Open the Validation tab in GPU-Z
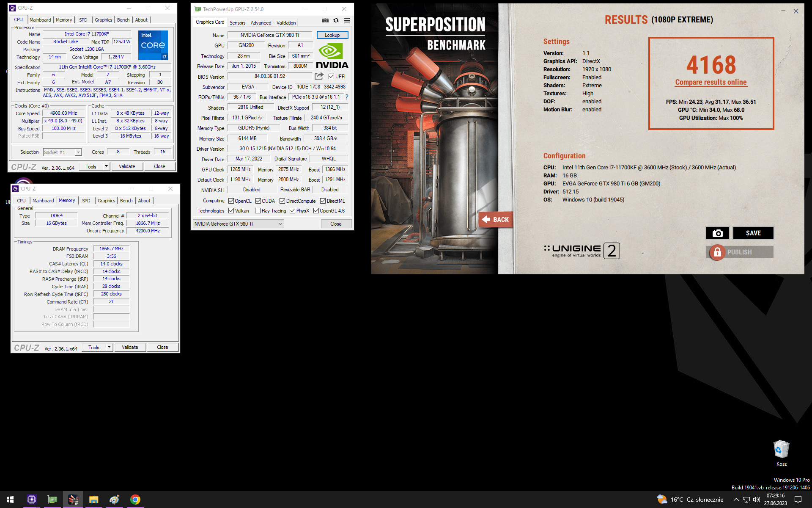 click(286, 23)
